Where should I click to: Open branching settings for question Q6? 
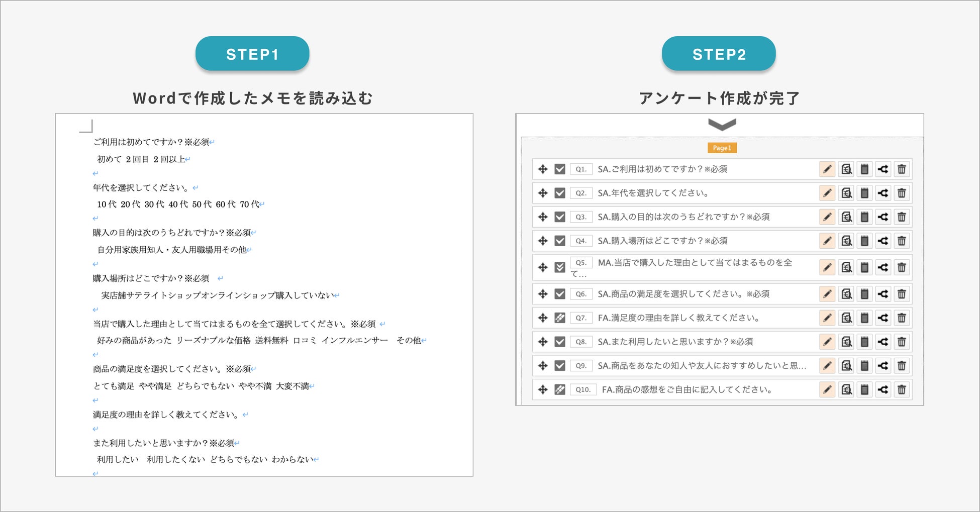click(x=883, y=294)
